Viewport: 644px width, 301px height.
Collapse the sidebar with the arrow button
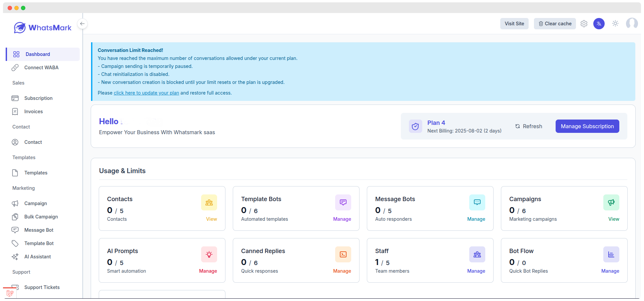click(82, 24)
